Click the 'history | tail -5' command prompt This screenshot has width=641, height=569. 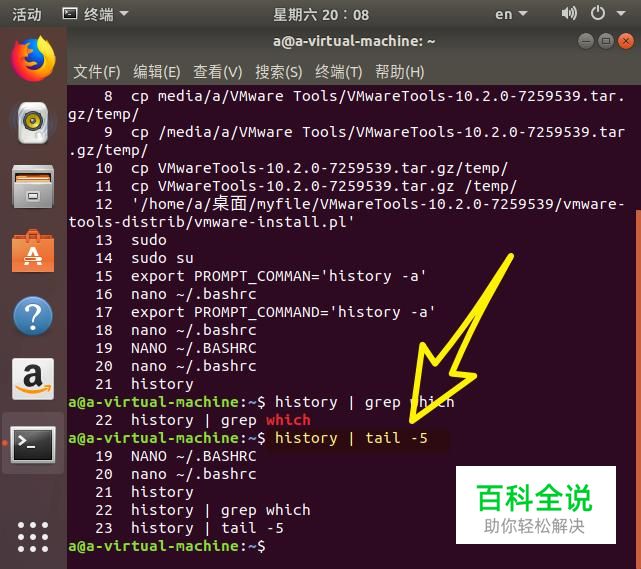click(351, 438)
